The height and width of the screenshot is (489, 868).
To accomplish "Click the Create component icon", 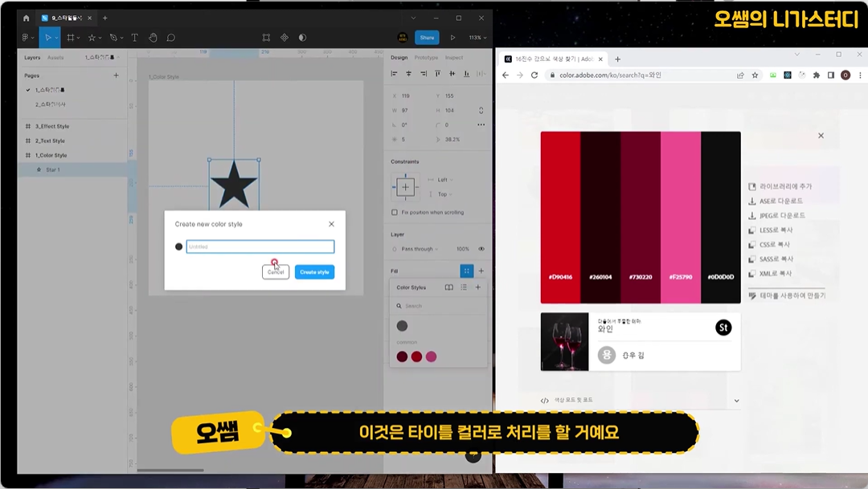I will tap(285, 38).
